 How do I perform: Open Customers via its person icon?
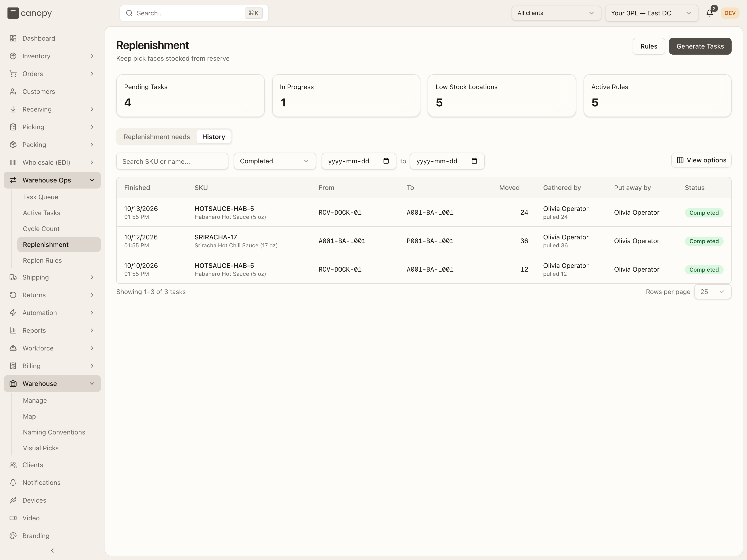13,91
